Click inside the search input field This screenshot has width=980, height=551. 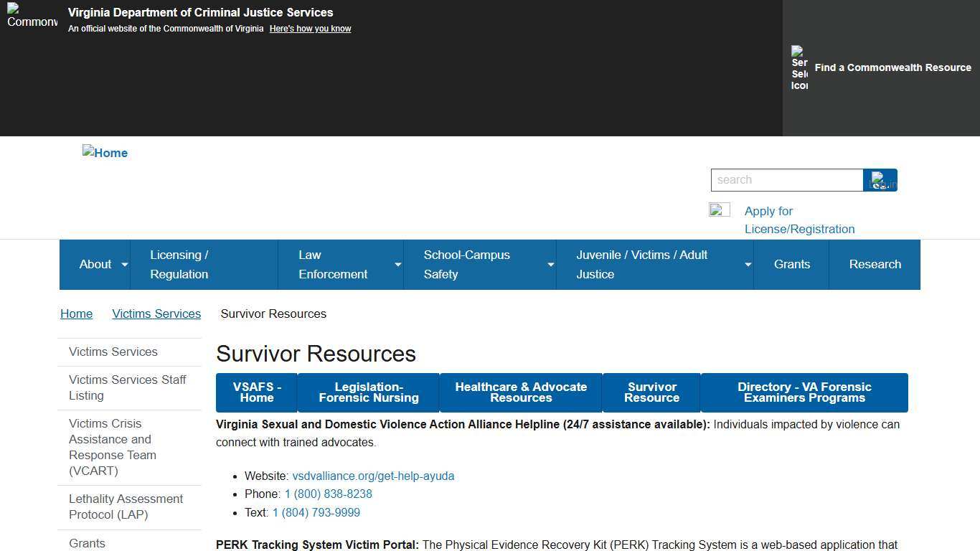[787, 179]
